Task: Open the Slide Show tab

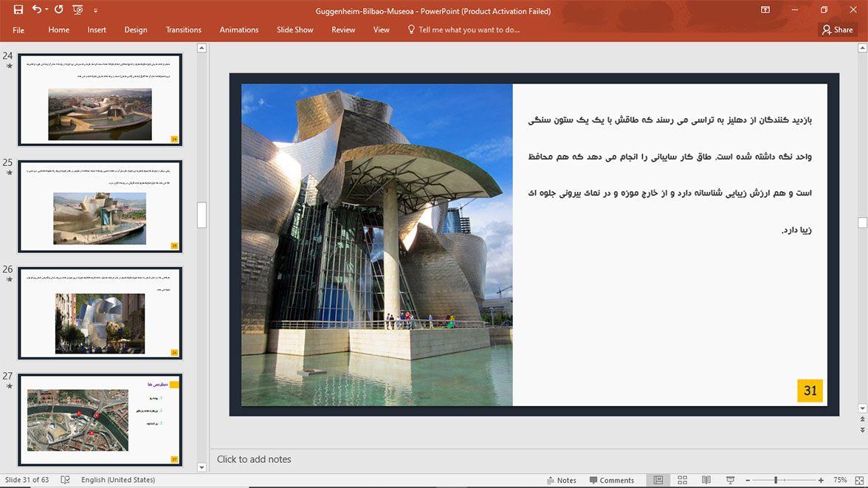Action: point(295,30)
